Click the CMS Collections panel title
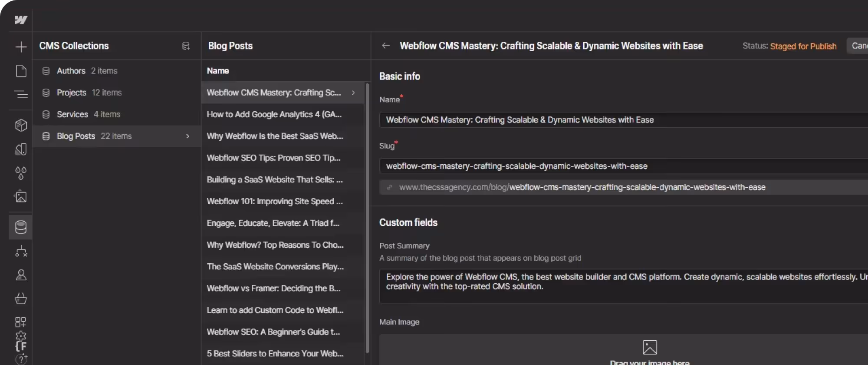Image resolution: width=868 pixels, height=365 pixels. pyautogui.click(x=74, y=46)
